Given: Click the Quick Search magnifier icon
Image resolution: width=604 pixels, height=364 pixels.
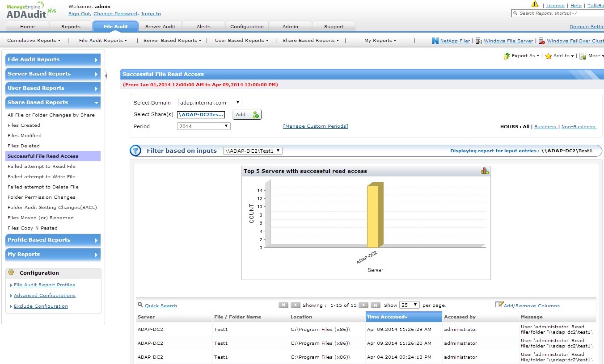Looking at the screenshot, I should [x=140, y=305].
